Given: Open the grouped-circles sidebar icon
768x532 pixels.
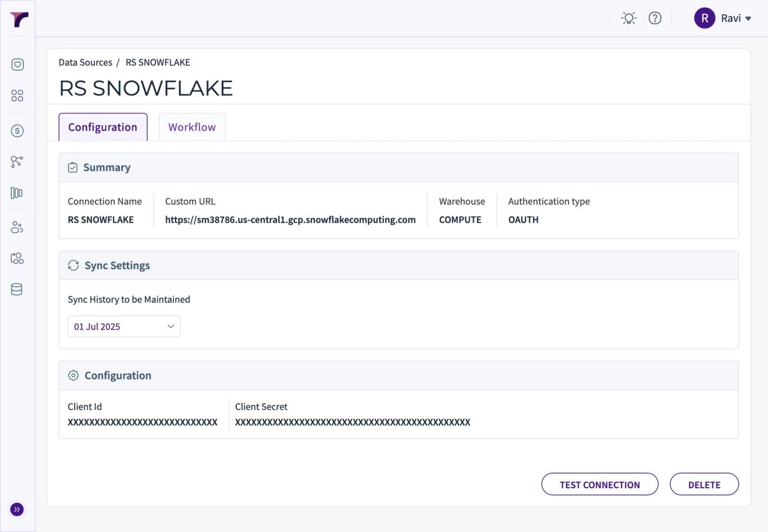Looking at the screenshot, I should coord(18,258).
